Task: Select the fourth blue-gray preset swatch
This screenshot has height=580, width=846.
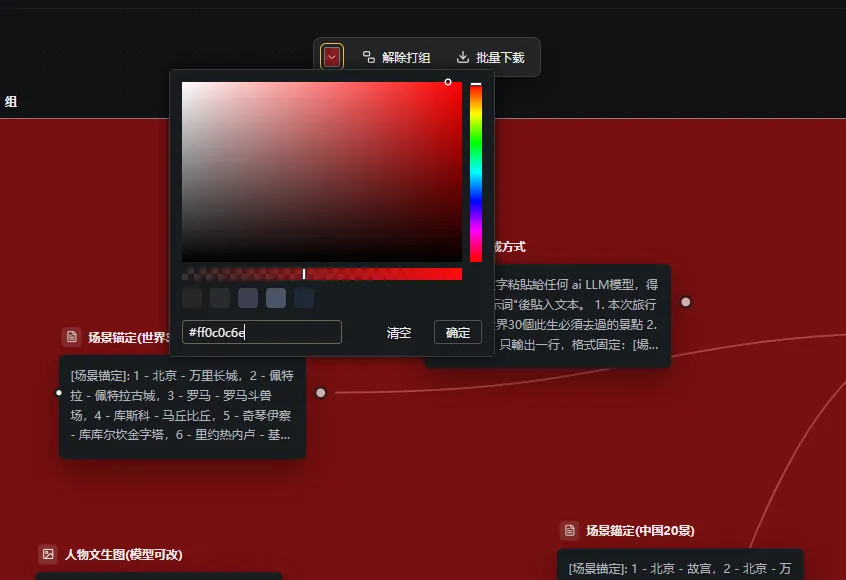Action: pyautogui.click(x=276, y=298)
